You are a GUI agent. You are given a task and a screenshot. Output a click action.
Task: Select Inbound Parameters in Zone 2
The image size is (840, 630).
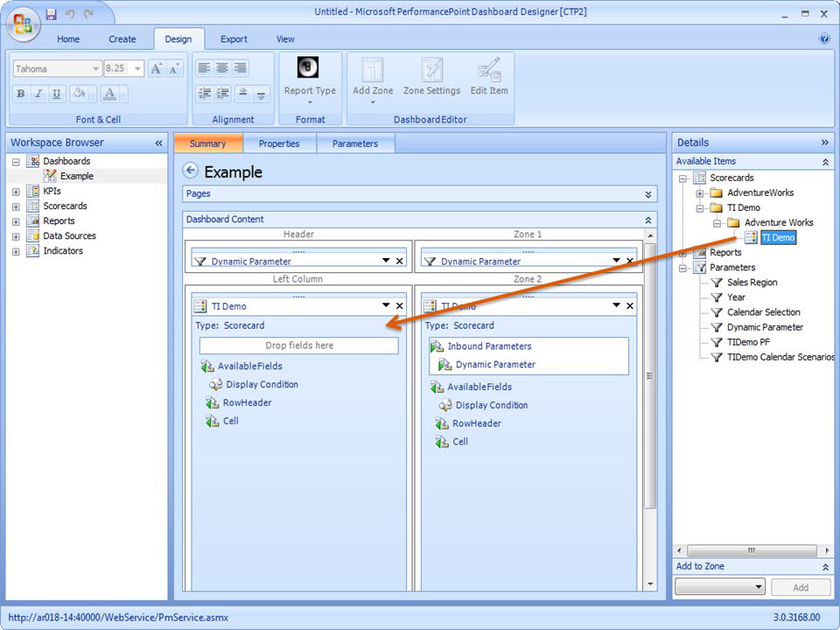(x=490, y=346)
